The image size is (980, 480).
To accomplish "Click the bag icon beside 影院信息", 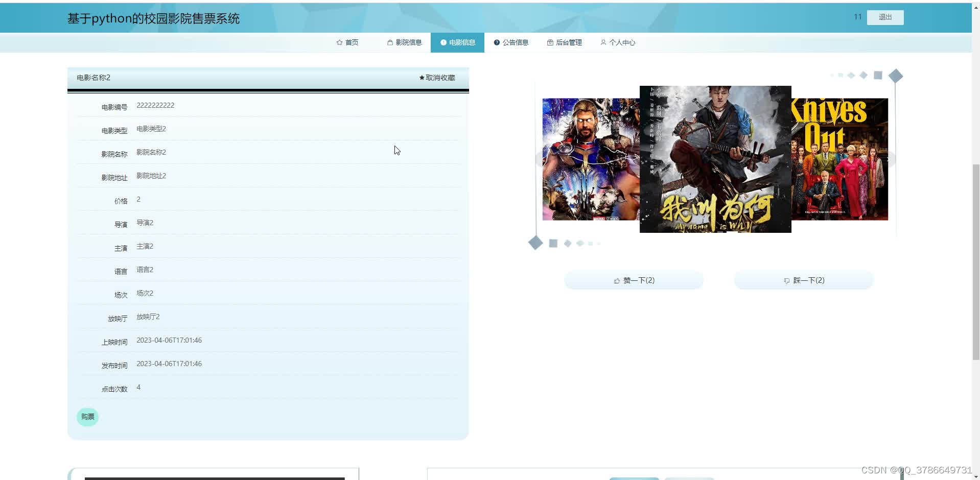I will 390,42.
